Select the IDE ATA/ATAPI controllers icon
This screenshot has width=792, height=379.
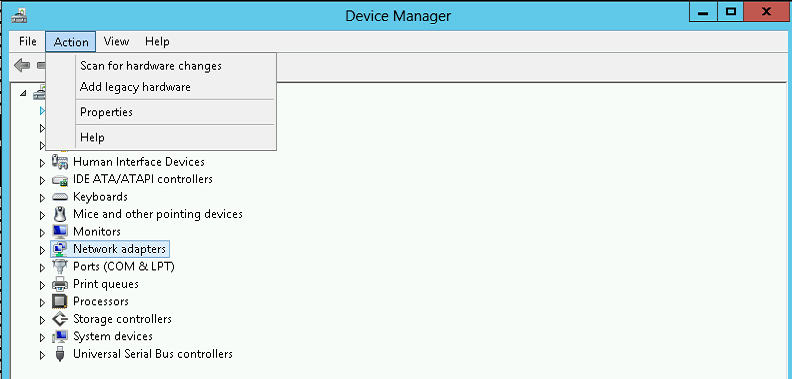(60, 179)
